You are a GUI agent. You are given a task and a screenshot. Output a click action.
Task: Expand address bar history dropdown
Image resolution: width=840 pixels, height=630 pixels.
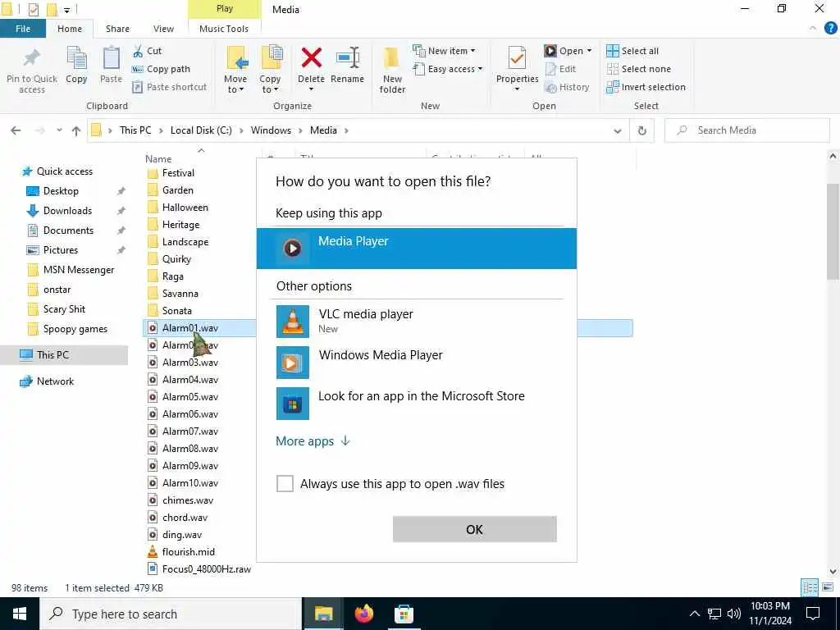(617, 130)
